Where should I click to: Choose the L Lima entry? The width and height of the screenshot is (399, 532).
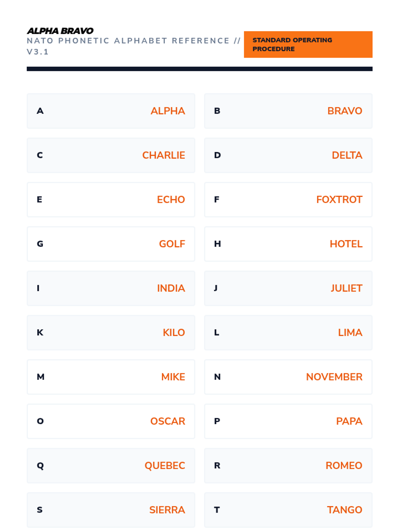[x=288, y=332]
